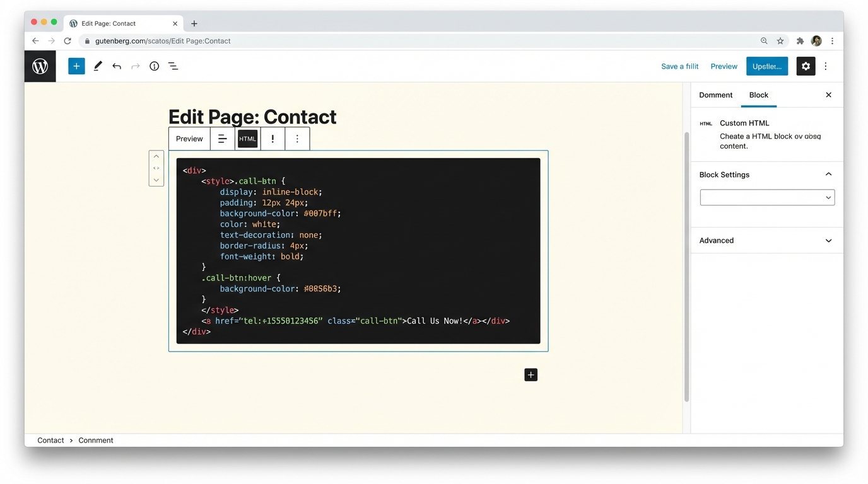Open the block toolbar three-dot menu
The width and height of the screenshot is (868, 484).
coord(297,138)
